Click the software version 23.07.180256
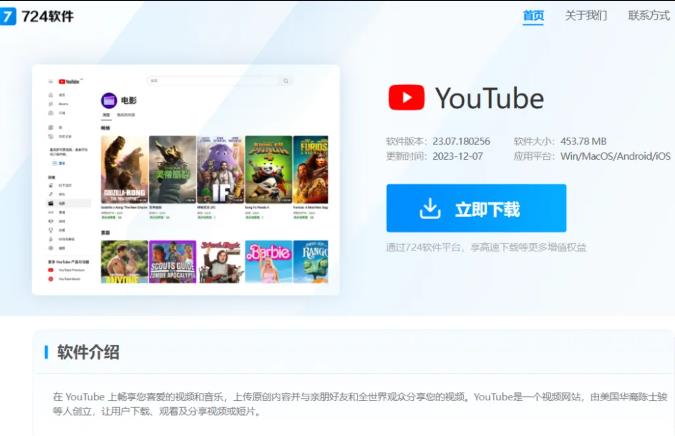Screen dimensions: 675x436 point(461,141)
